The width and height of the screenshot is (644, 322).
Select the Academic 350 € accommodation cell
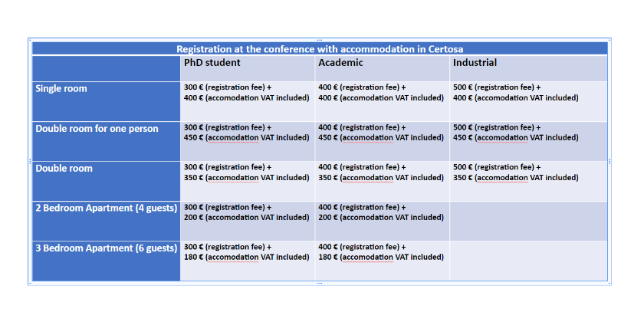coord(382,181)
